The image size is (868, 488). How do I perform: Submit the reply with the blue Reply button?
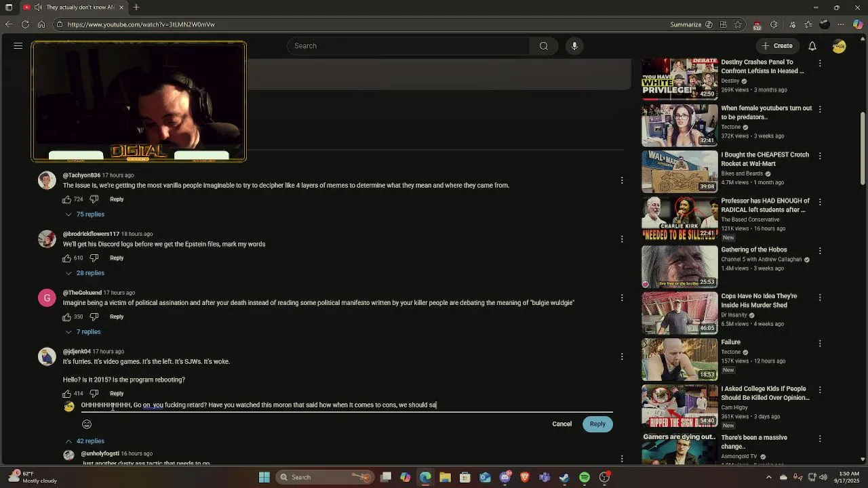[x=597, y=424]
